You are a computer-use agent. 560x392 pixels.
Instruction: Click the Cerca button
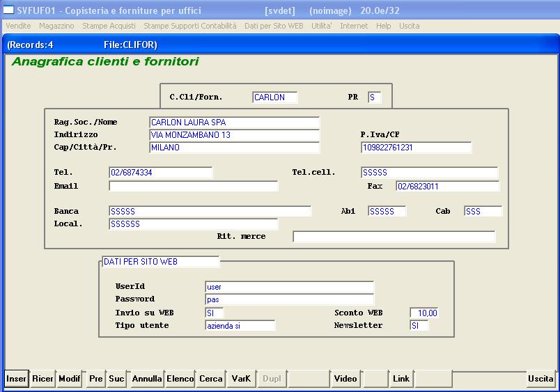click(x=211, y=379)
